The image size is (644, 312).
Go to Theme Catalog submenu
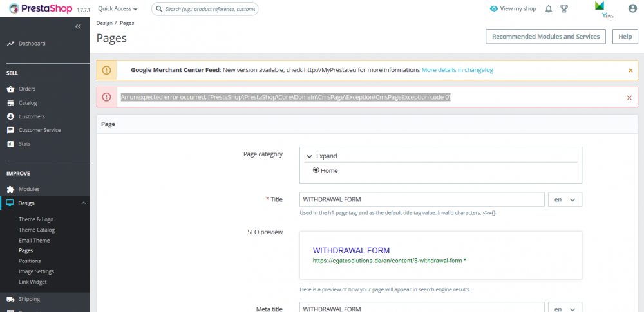[x=37, y=230]
